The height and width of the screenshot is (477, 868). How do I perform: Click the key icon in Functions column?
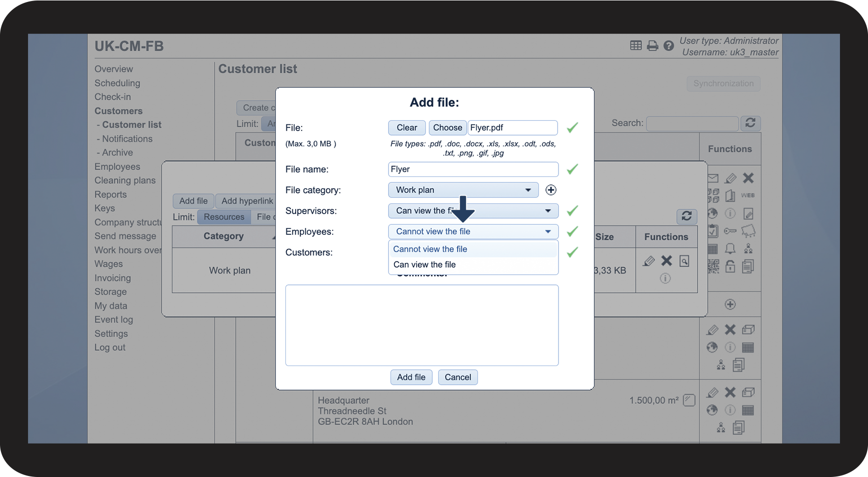tap(730, 231)
